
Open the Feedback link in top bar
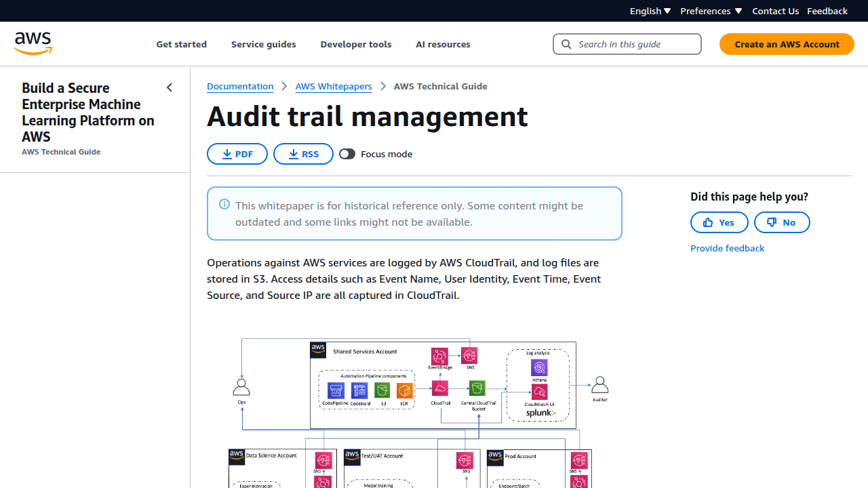click(827, 11)
